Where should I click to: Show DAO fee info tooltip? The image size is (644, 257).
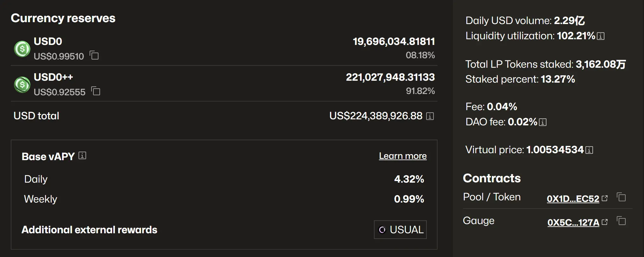pos(543,122)
